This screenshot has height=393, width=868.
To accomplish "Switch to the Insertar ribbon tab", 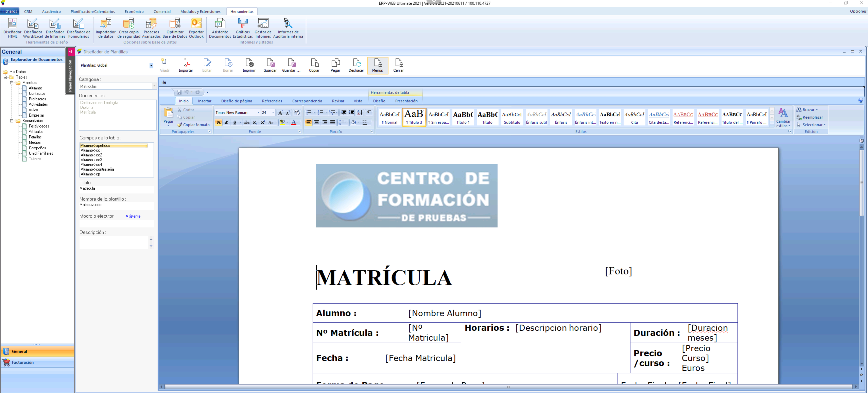I will click(x=205, y=101).
